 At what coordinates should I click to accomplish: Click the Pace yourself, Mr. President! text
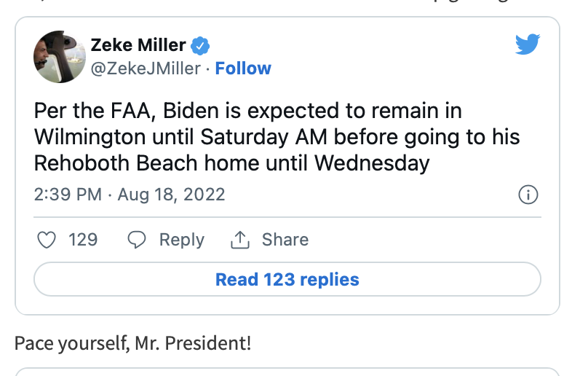pyautogui.click(x=132, y=343)
